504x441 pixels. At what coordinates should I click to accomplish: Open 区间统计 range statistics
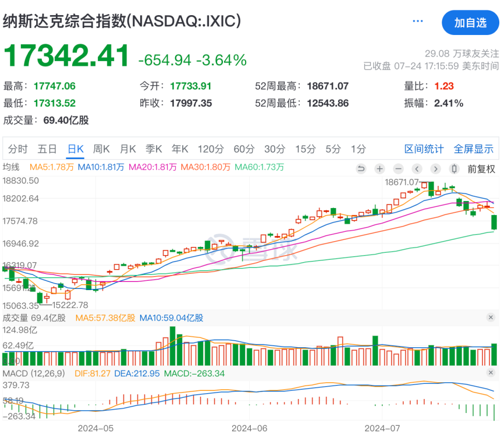tap(424, 149)
